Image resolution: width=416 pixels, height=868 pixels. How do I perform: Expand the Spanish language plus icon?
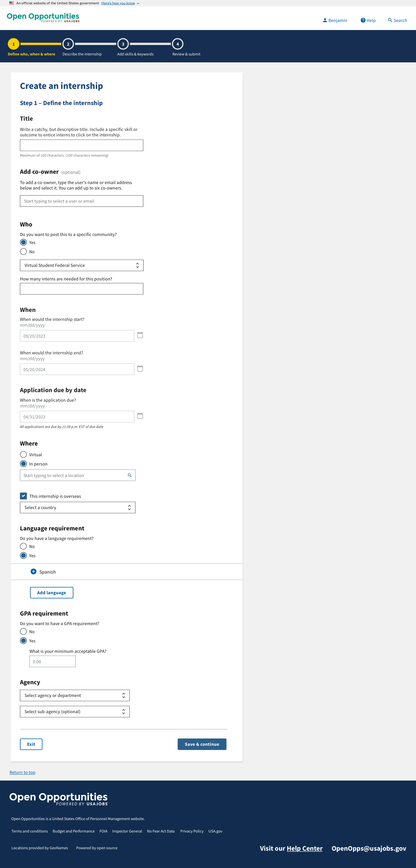pyautogui.click(x=33, y=572)
